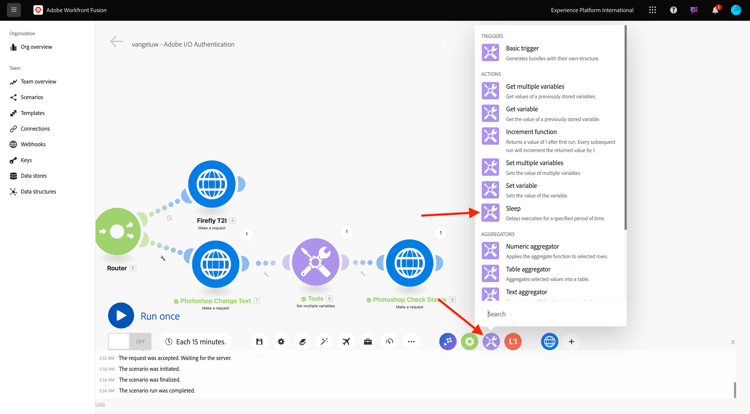
Task: Open the apps grid switcher
Action: [652, 10]
